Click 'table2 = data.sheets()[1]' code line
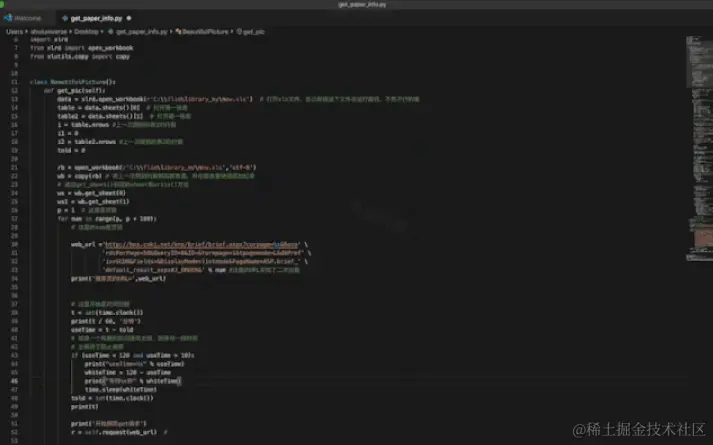 100,116
